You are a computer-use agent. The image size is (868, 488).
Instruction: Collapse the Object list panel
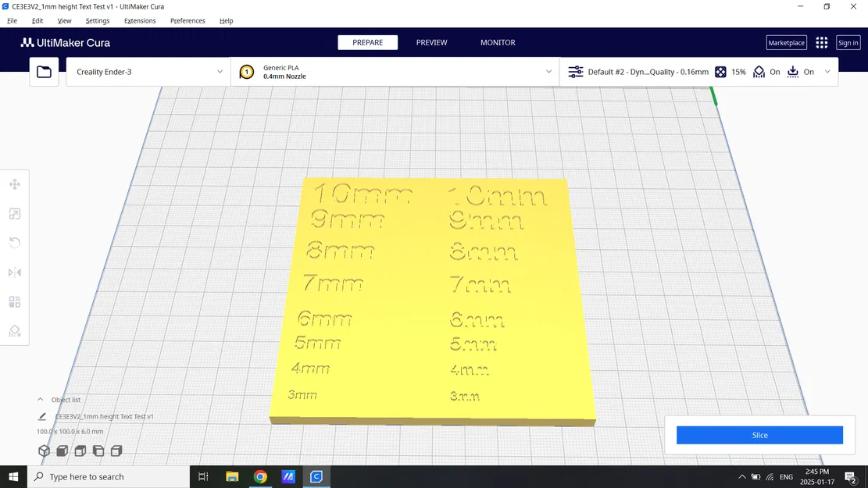[x=40, y=399]
